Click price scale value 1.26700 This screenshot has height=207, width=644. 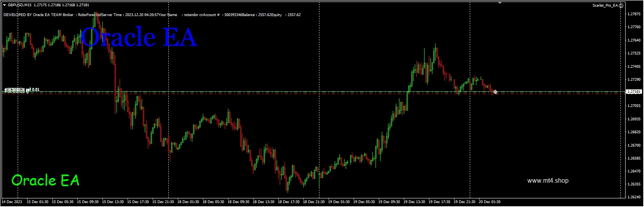coord(634,145)
